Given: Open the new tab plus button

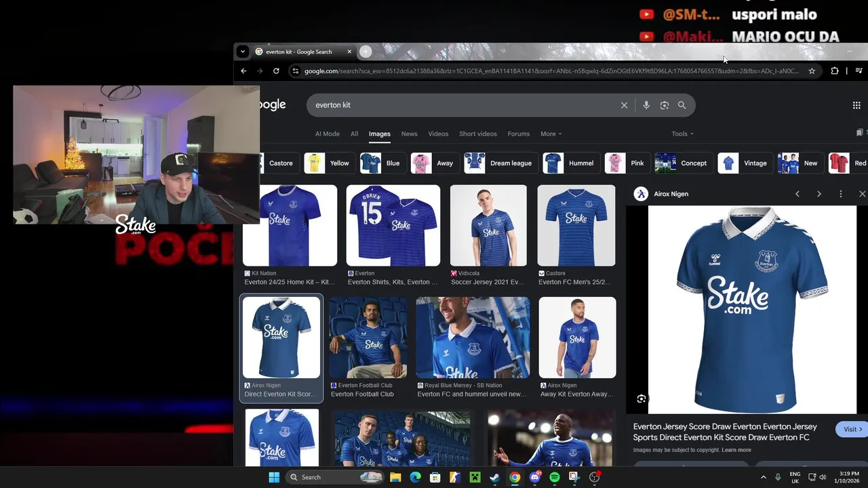Looking at the screenshot, I should (x=366, y=52).
